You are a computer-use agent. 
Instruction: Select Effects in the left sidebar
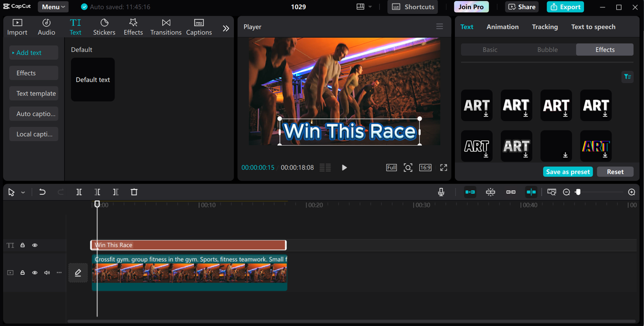point(34,73)
